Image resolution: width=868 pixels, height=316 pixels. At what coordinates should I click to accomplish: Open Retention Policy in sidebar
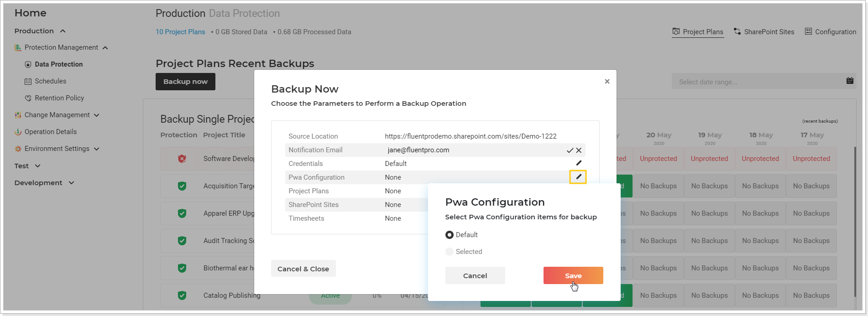(x=59, y=98)
